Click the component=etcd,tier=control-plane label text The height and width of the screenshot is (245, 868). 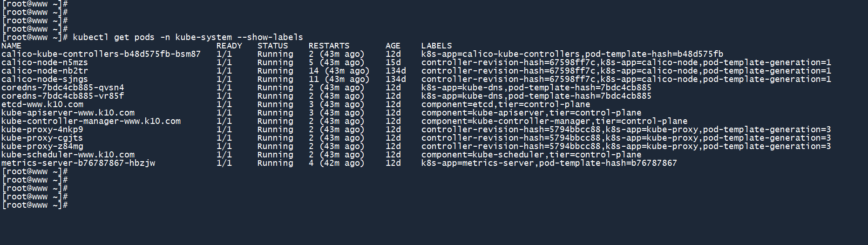tap(506, 104)
